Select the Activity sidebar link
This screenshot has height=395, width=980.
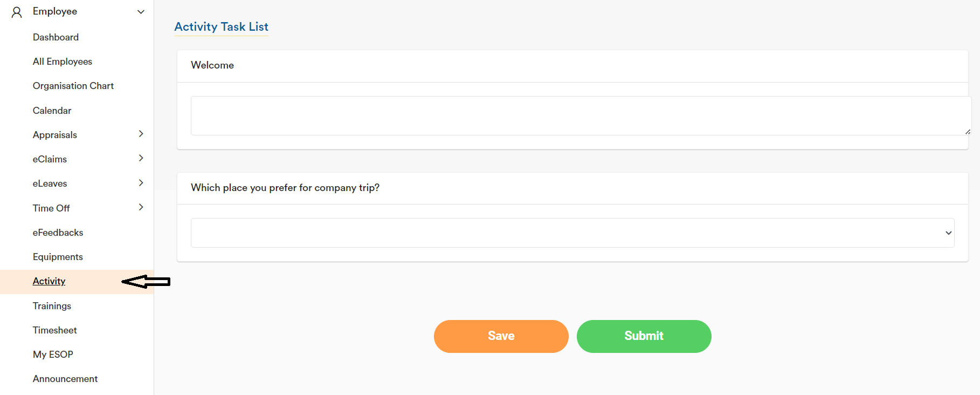point(49,281)
